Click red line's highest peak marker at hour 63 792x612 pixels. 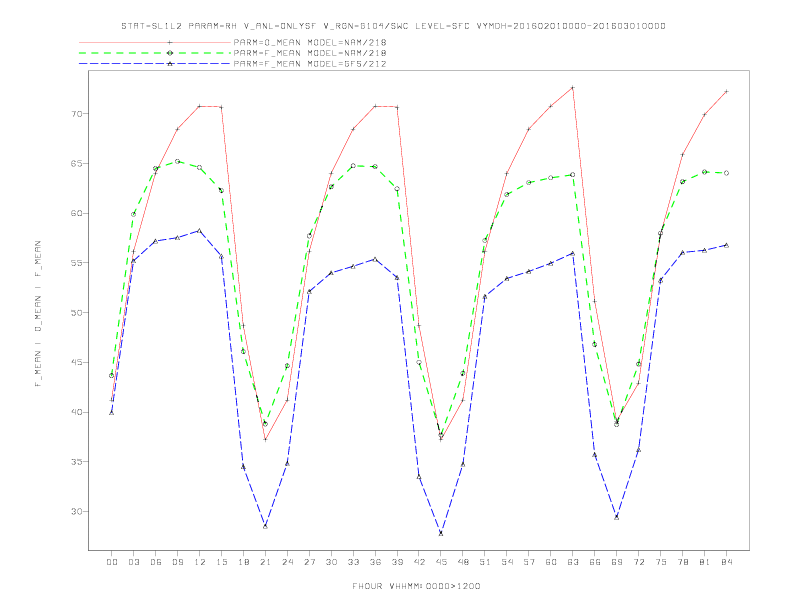[573, 88]
